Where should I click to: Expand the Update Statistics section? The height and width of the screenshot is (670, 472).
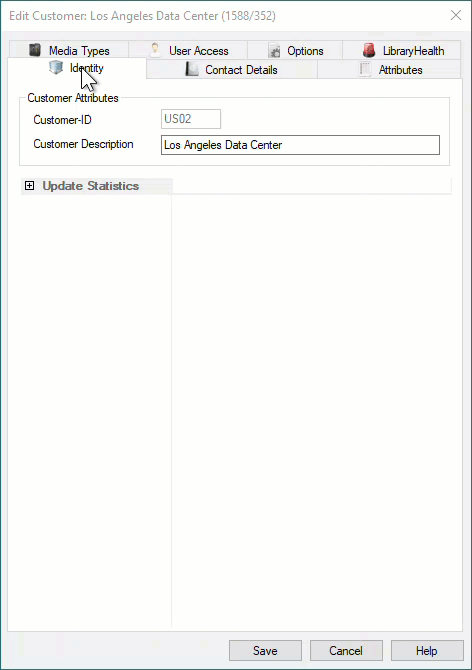(x=29, y=185)
